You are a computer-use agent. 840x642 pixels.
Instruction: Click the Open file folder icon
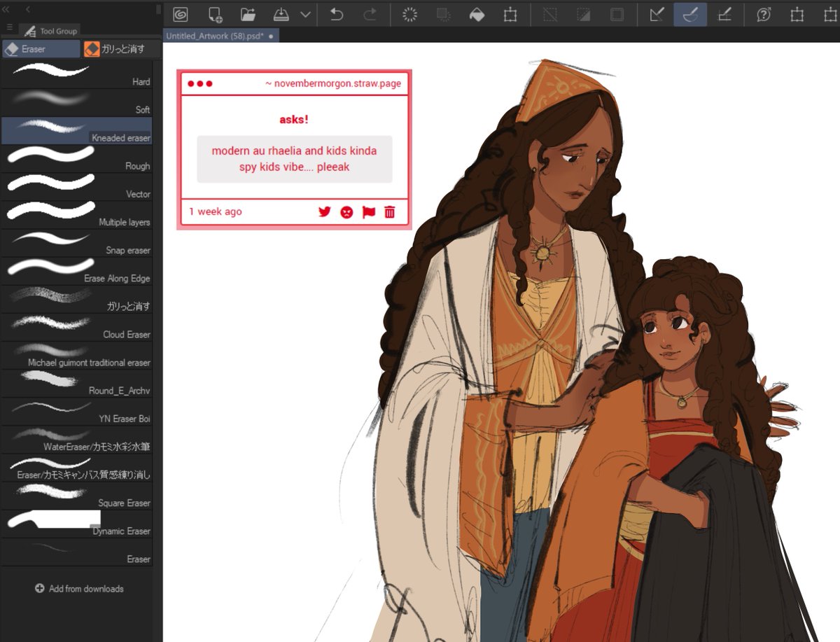tap(248, 14)
